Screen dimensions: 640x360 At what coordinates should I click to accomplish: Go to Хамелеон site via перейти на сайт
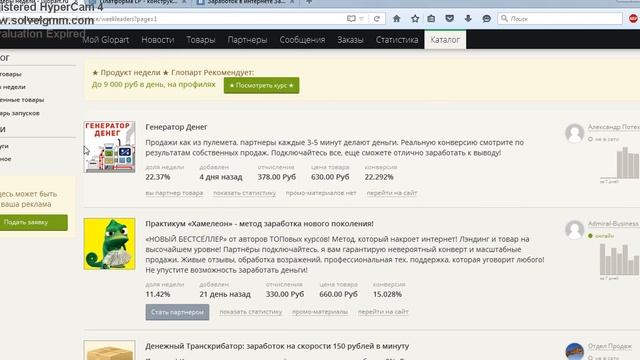[383, 312]
